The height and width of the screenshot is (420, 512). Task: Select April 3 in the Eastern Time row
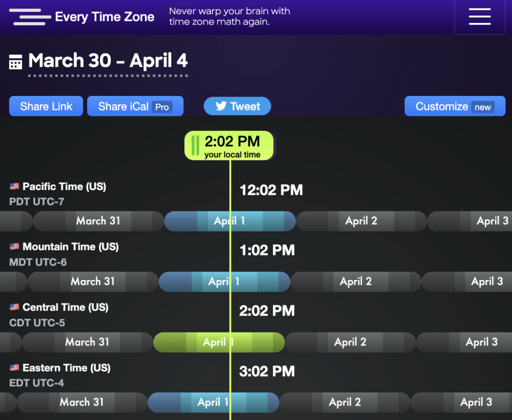click(x=476, y=402)
